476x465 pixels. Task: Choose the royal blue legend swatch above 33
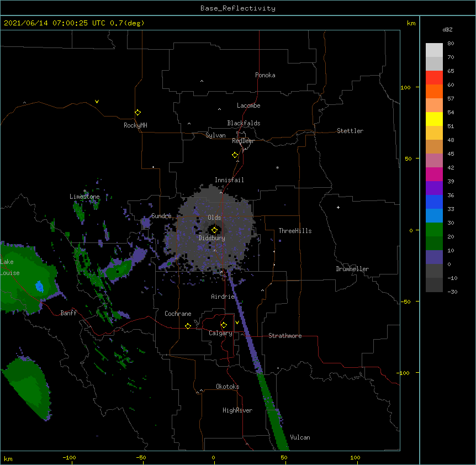(434, 202)
